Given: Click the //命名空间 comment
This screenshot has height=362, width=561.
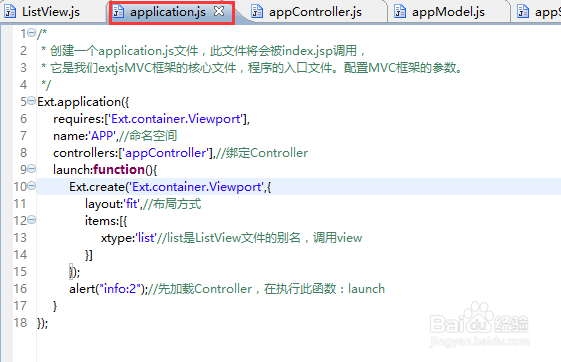Looking at the screenshot, I should tap(148, 136).
